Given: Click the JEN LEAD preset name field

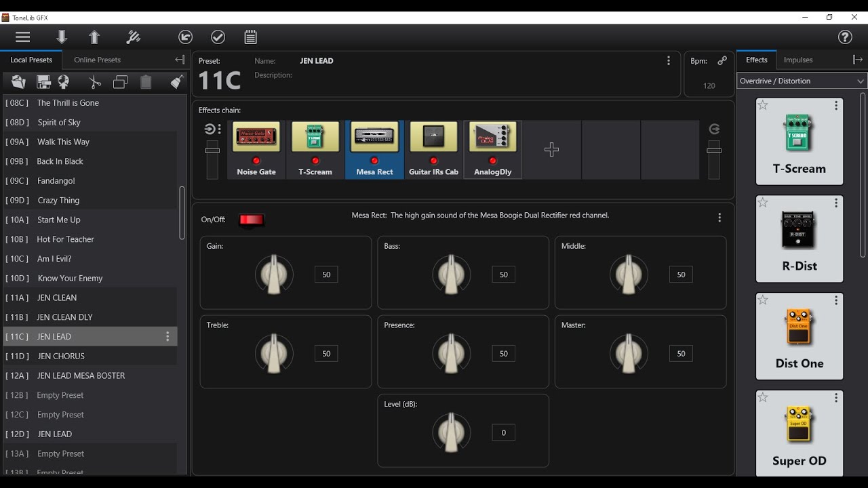Looking at the screenshot, I should (317, 60).
